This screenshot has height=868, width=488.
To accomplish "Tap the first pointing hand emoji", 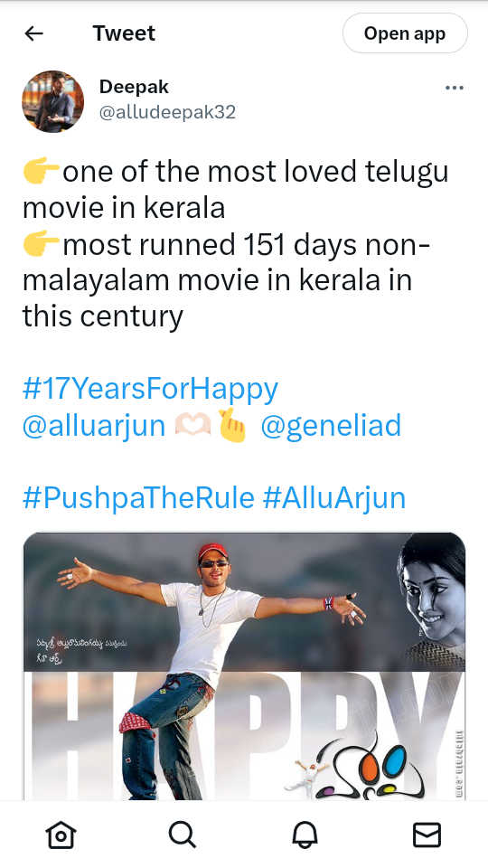I will (x=41, y=172).
